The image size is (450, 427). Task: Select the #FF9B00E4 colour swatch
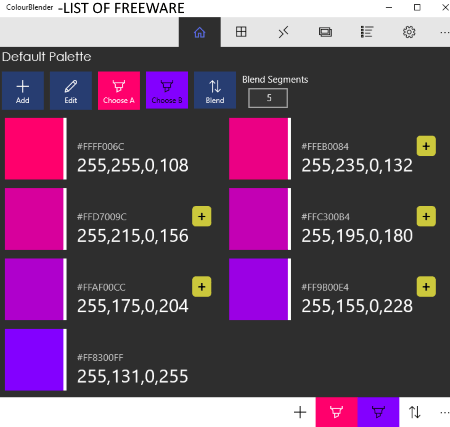(260, 289)
